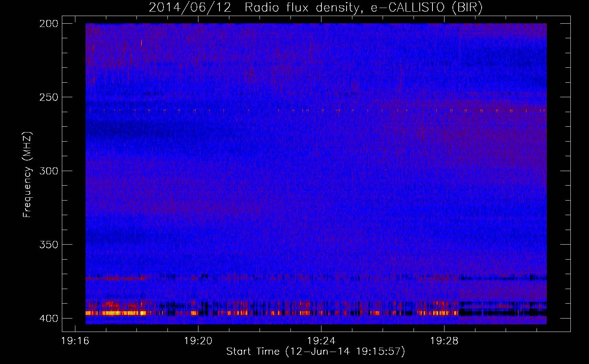Click the 19:20 time tick label
Viewport: 589px width, 364px height.
click(198, 341)
